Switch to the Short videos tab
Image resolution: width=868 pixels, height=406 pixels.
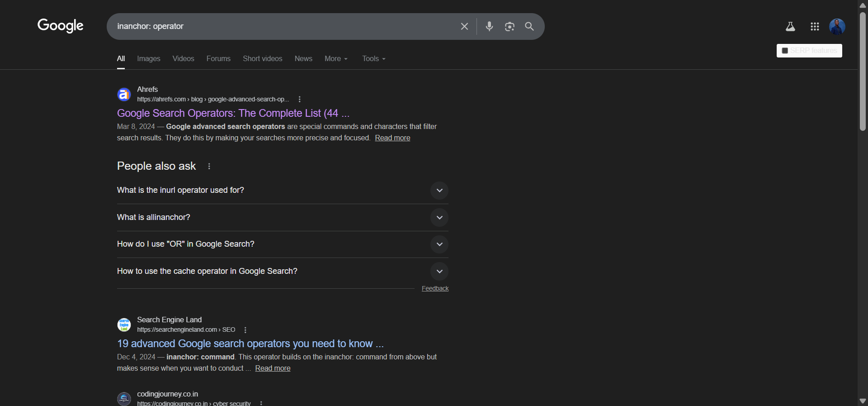262,59
